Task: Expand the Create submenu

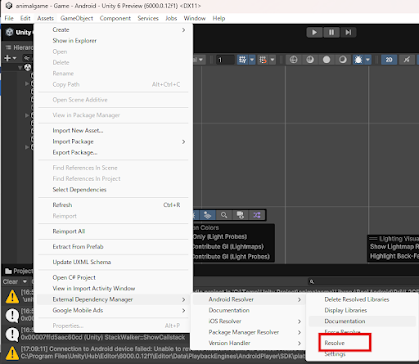Action: coord(113,30)
